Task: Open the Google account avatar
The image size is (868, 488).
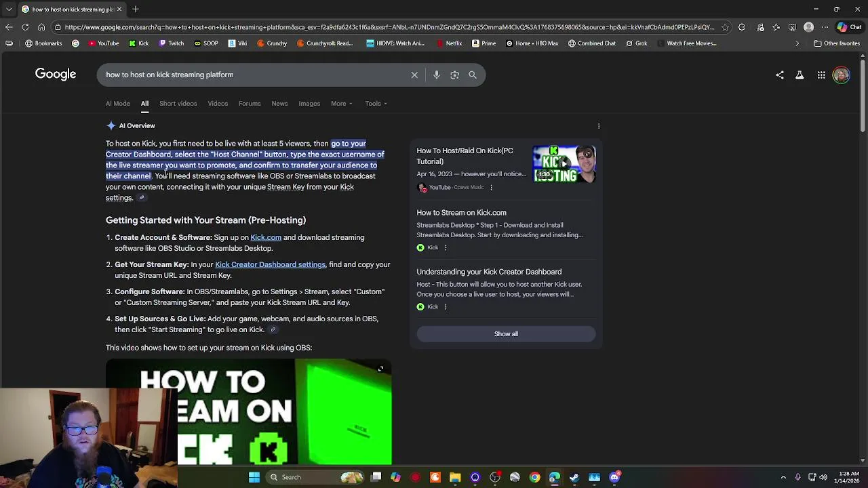Action: point(841,75)
